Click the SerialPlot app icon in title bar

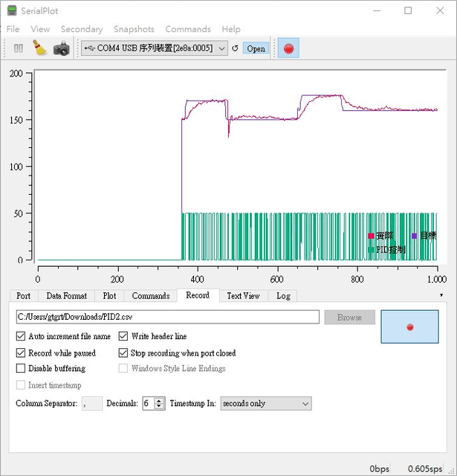(12, 10)
